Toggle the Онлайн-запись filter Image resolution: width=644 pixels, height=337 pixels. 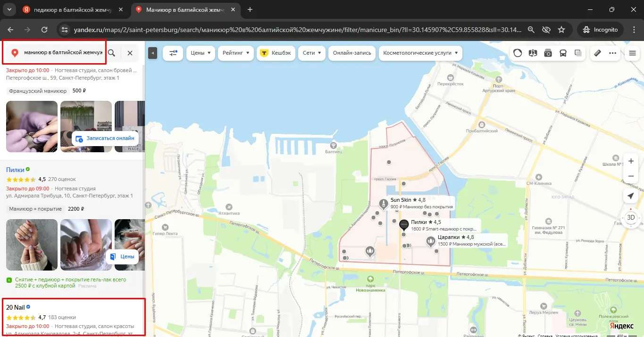pos(351,53)
